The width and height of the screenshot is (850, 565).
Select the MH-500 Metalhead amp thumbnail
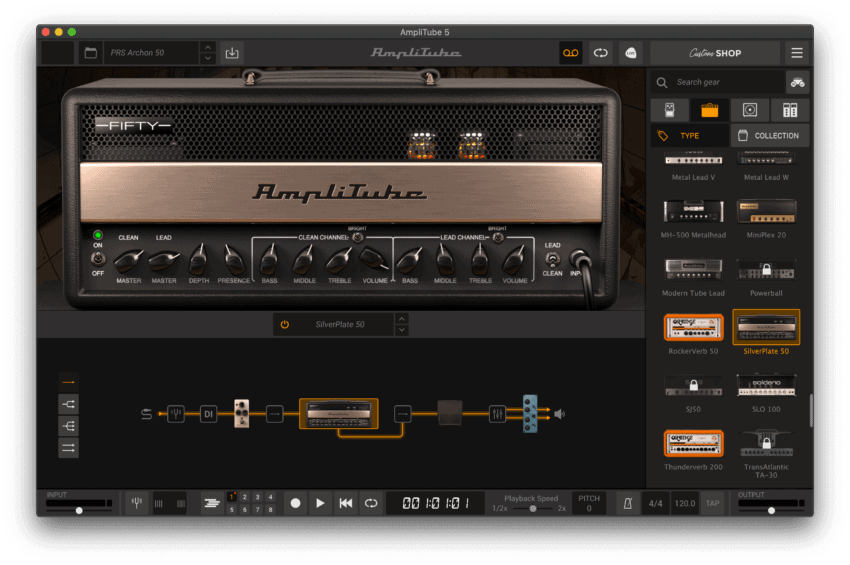pos(693,211)
